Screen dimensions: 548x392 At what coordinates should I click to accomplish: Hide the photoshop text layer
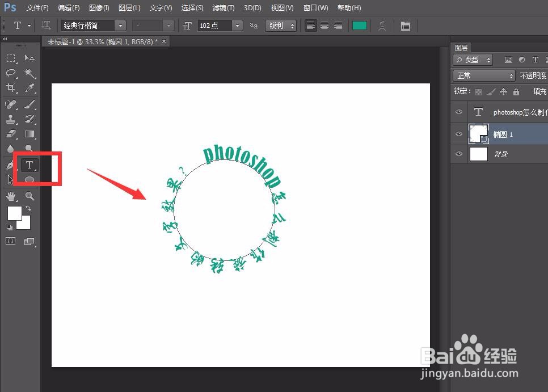(459, 112)
